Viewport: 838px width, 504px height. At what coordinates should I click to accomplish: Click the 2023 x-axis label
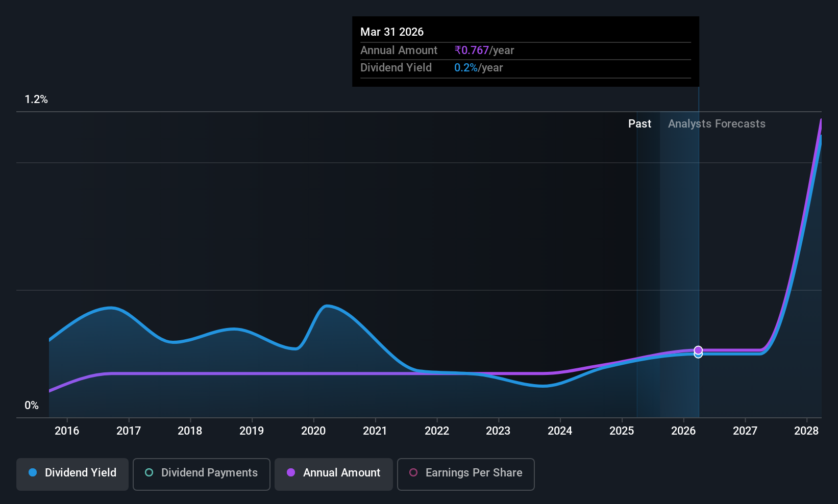click(x=498, y=431)
